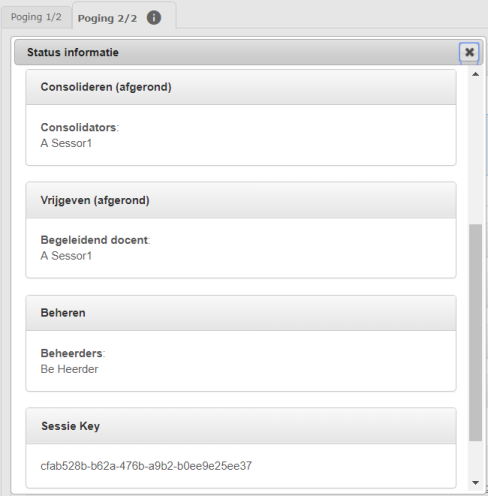Click the scrollbar up arrow
Image resolution: width=488 pixels, height=496 pixels.
[475, 74]
